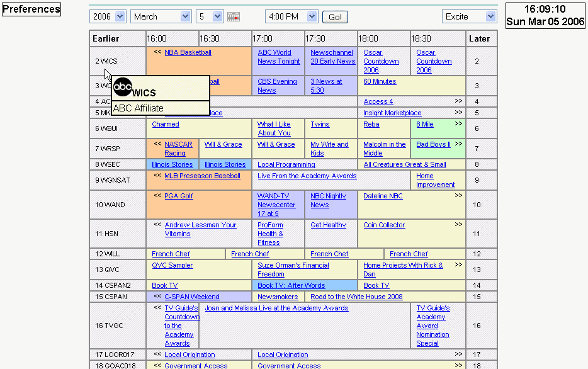Open the NASCAR Racing link
The height and width of the screenshot is (369, 588).
(178, 149)
